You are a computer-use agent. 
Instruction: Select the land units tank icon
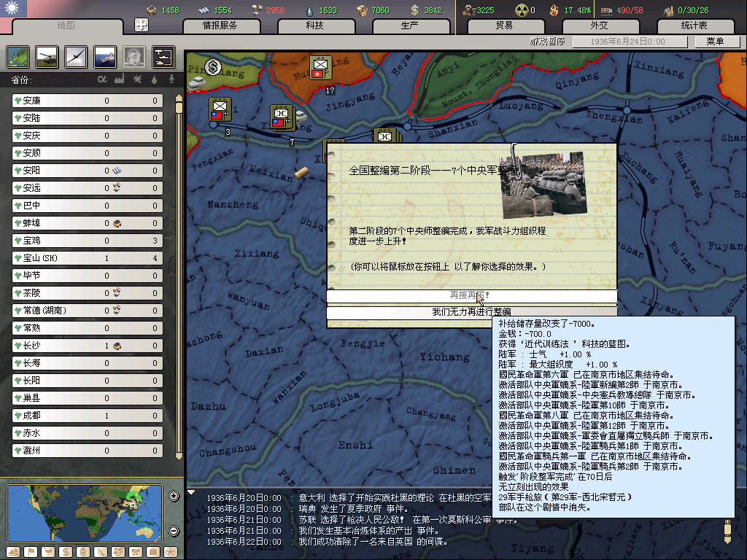[x=47, y=56]
